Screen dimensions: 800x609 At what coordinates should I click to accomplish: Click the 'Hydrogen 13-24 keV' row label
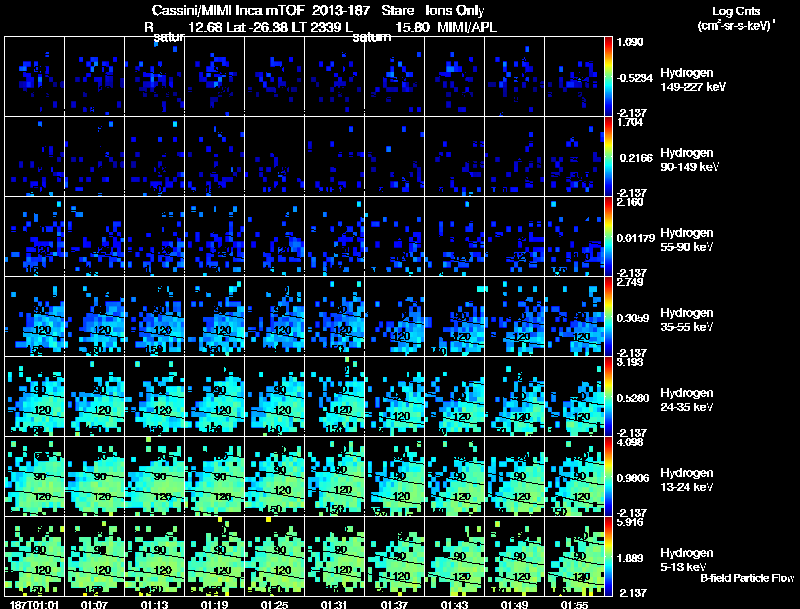point(687,480)
